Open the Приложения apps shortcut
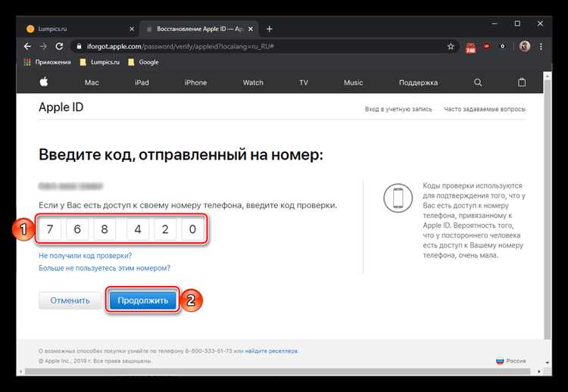The height and width of the screenshot is (392, 568). [x=47, y=62]
